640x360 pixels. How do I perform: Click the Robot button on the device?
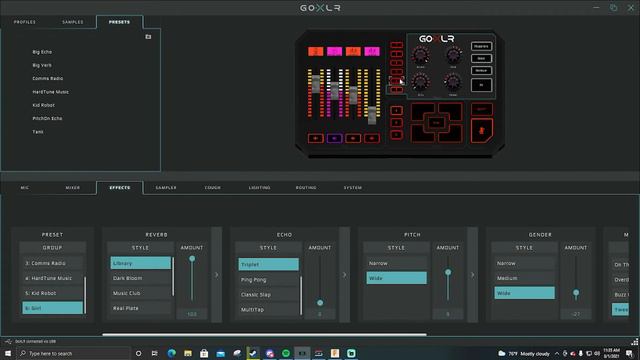click(x=481, y=58)
